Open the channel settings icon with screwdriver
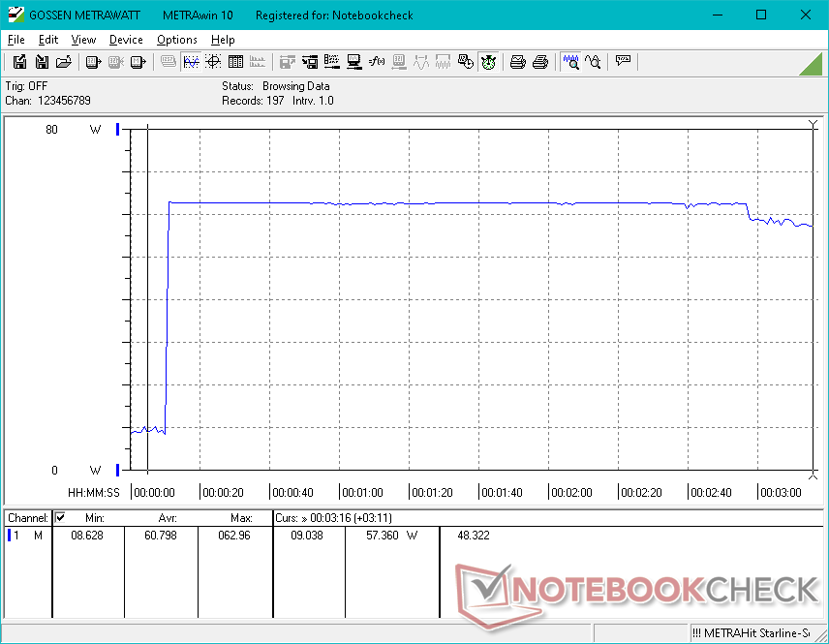Image resolution: width=829 pixels, height=644 pixels. coord(332,62)
